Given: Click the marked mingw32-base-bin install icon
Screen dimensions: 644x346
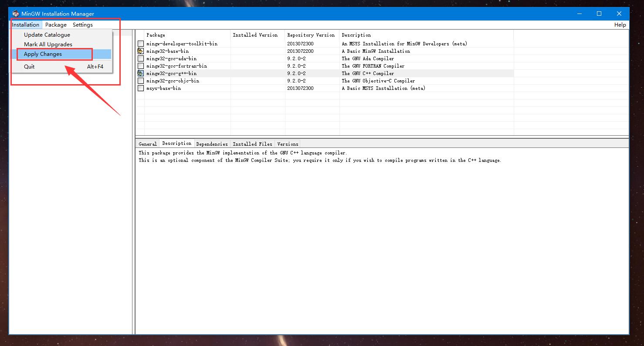Looking at the screenshot, I should click(x=140, y=51).
